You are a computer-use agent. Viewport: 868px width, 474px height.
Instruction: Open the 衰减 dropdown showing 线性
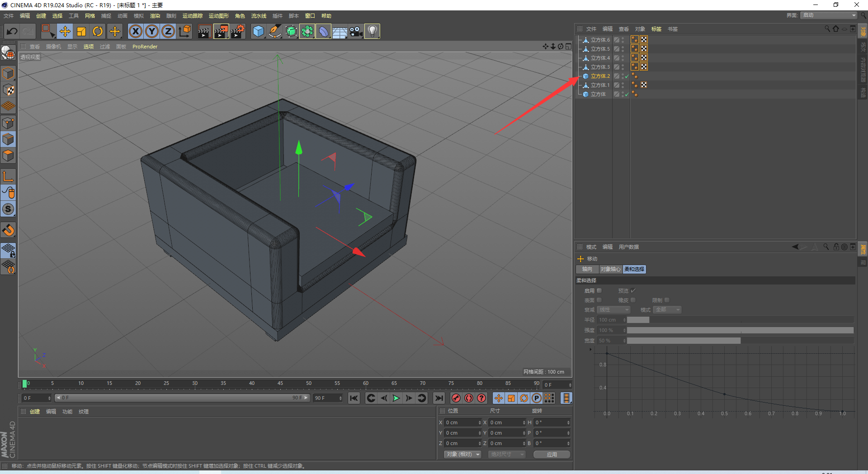pyautogui.click(x=613, y=310)
